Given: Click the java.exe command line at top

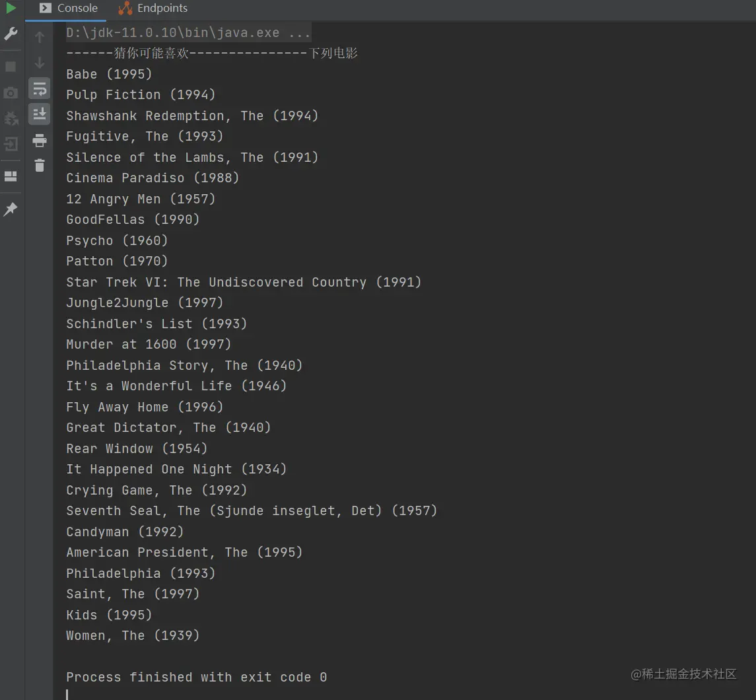Looking at the screenshot, I should [189, 33].
